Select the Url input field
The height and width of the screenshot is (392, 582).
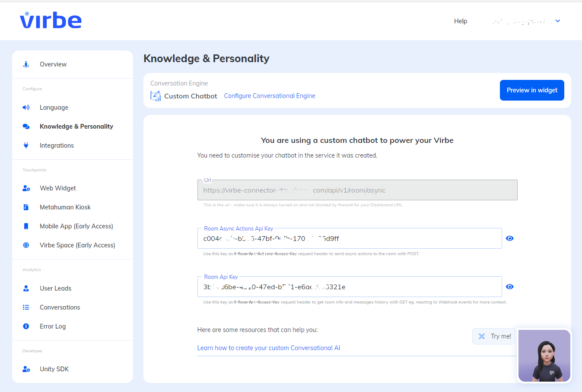pyautogui.click(x=357, y=190)
